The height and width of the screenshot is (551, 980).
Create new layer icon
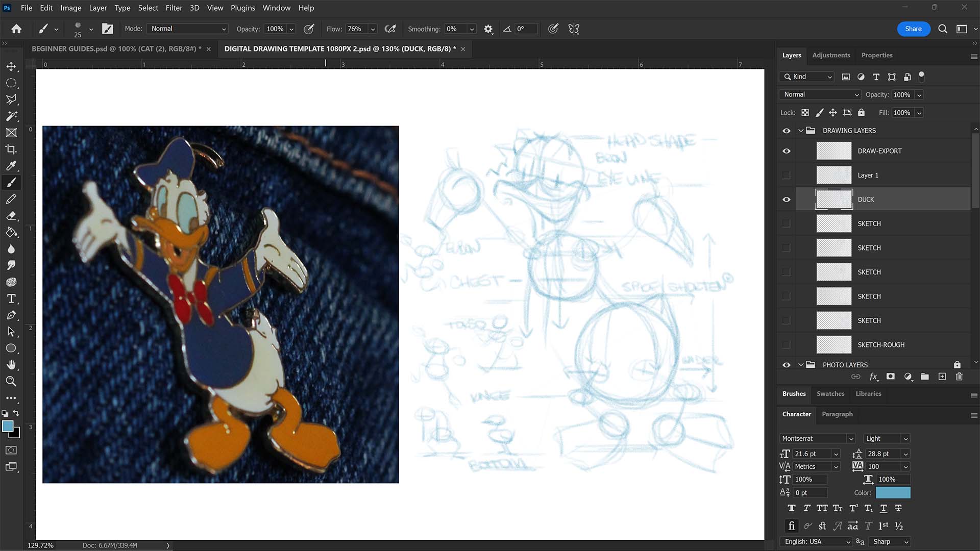pyautogui.click(x=942, y=377)
